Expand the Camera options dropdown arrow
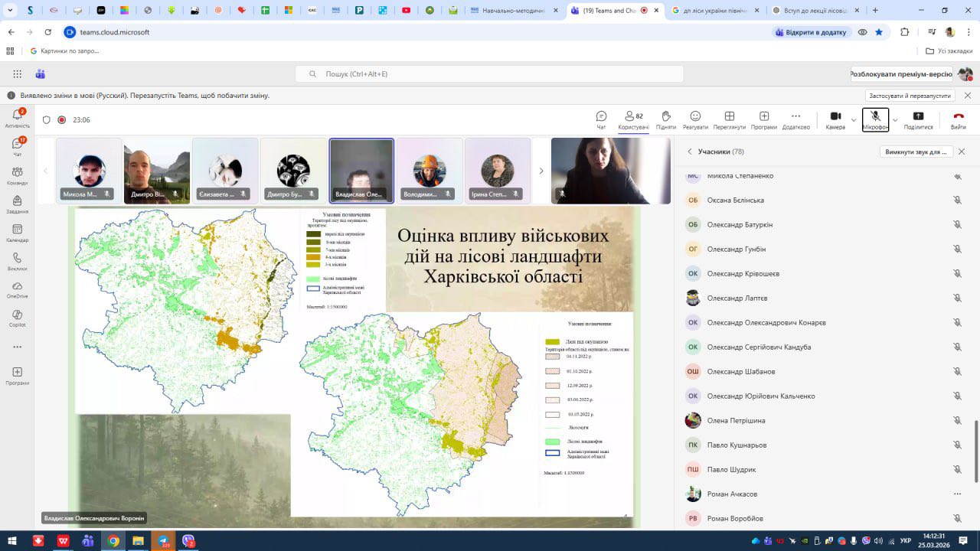Image resolution: width=980 pixels, height=551 pixels. click(854, 120)
